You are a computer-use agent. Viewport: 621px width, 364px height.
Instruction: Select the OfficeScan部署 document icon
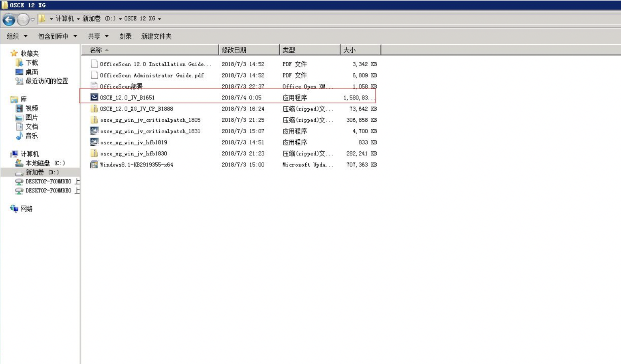94,86
